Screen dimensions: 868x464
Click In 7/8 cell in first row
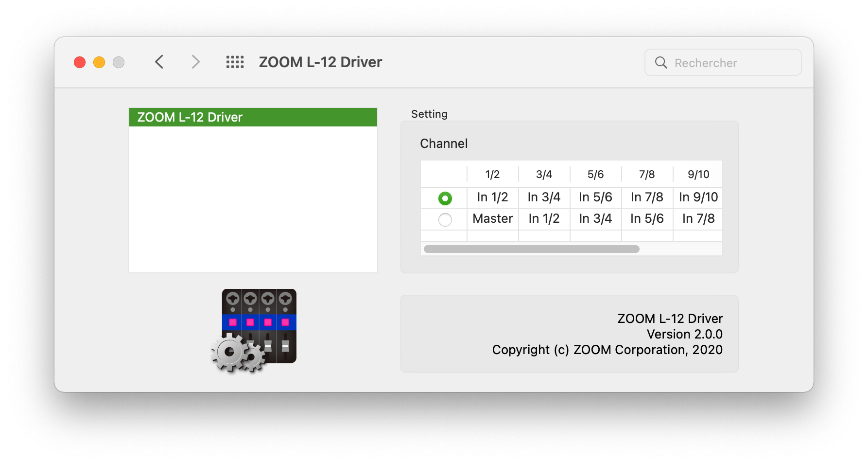coord(647,197)
